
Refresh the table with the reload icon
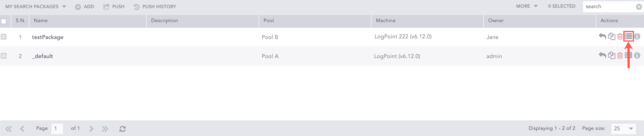(x=123, y=129)
